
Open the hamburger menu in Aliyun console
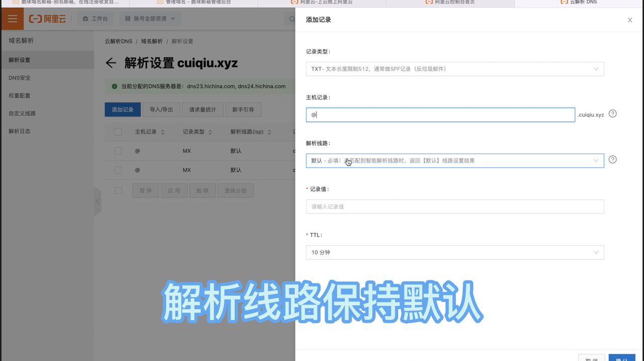tap(12, 19)
